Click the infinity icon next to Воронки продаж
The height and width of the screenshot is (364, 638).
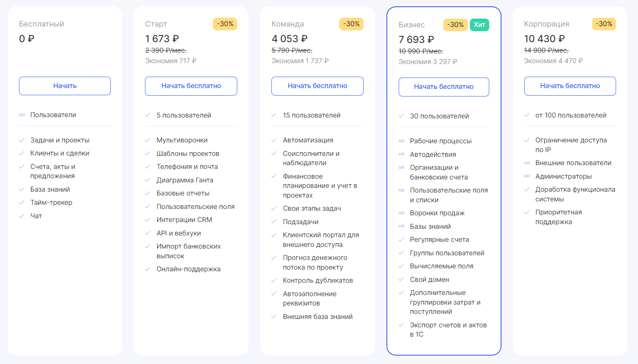(x=402, y=213)
